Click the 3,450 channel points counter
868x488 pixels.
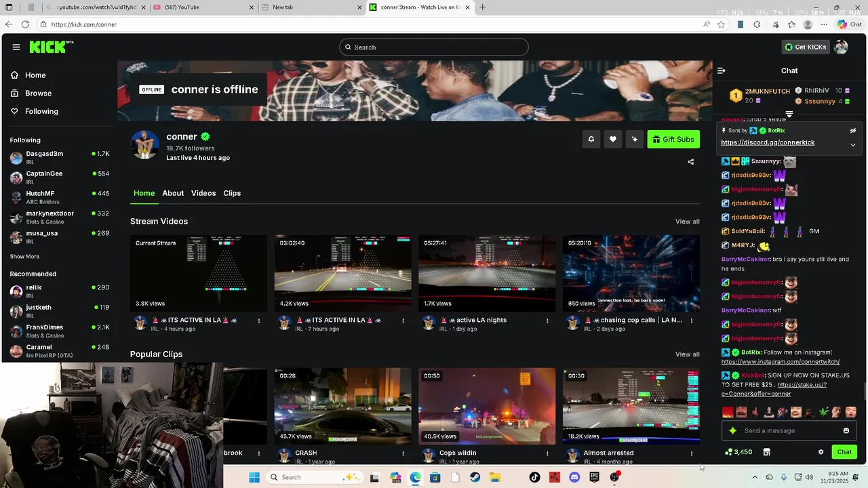(738, 452)
